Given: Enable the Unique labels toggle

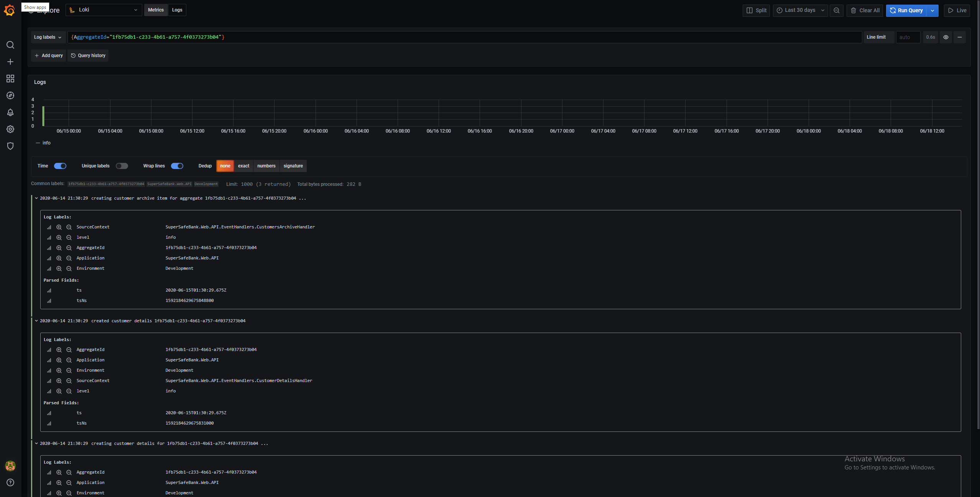Looking at the screenshot, I should (x=122, y=166).
